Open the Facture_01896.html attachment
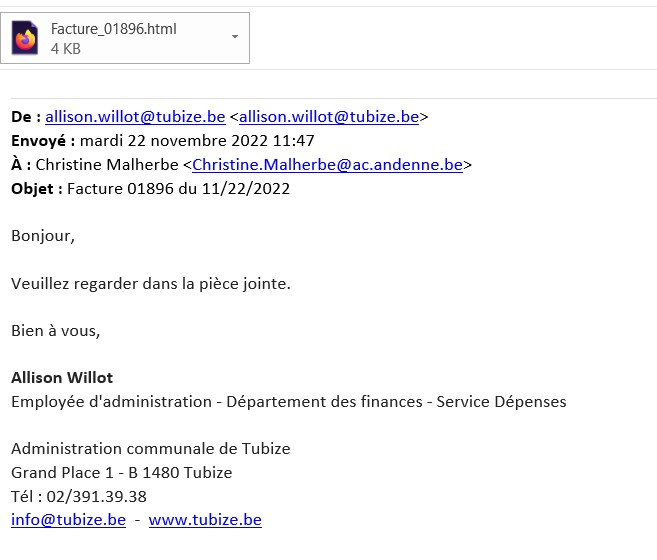This screenshot has width=657, height=560. point(113,29)
